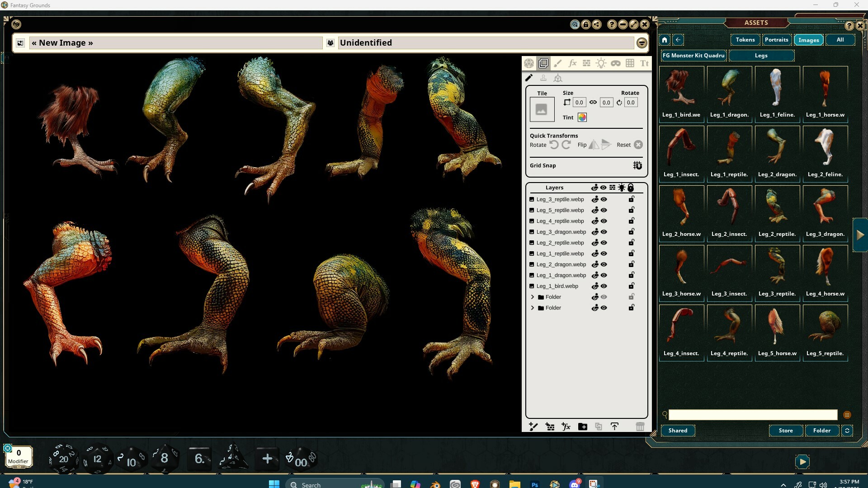Click the Grid Snap icon
The image size is (868, 488).
click(x=637, y=165)
